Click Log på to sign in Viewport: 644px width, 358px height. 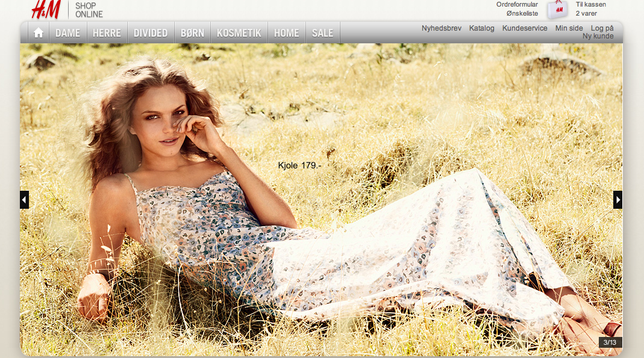pos(602,28)
